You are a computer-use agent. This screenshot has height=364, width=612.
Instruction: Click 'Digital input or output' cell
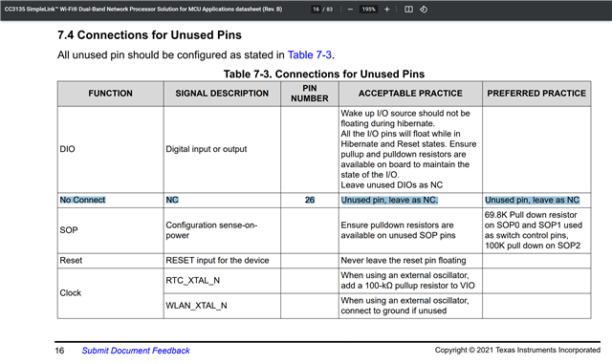(x=222, y=149)
